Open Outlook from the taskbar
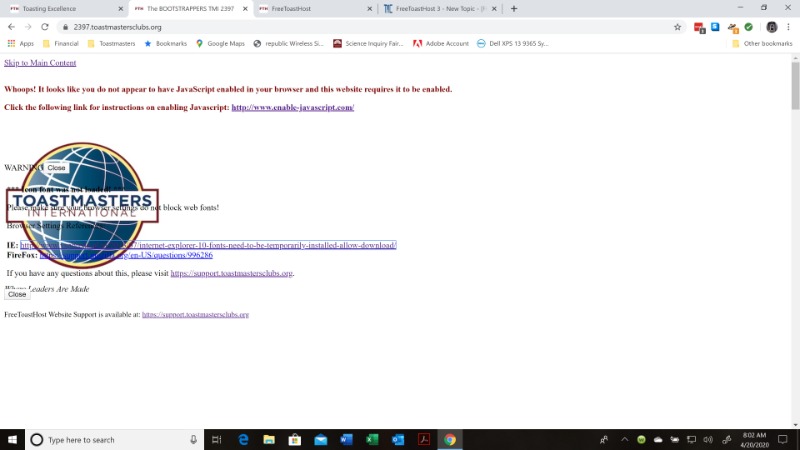 pos(398,440)
